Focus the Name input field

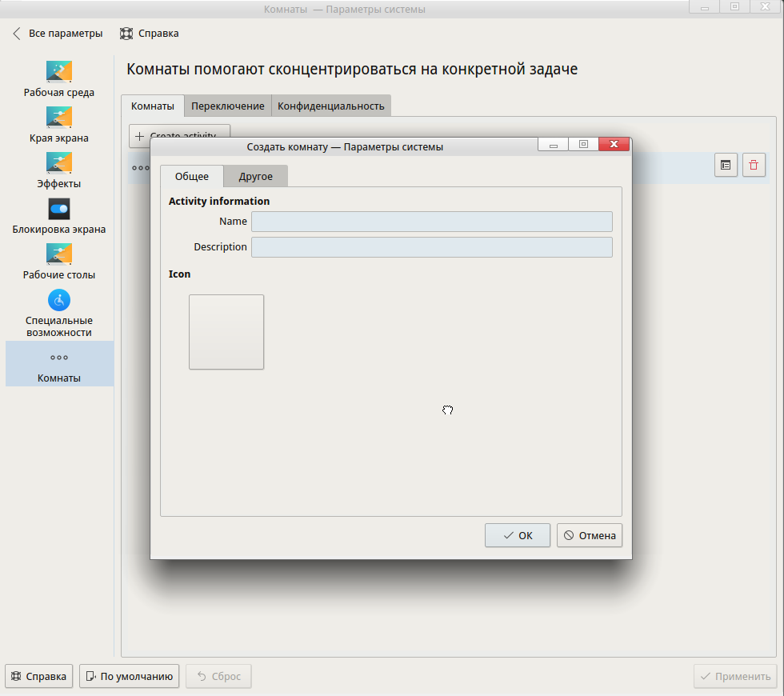click(432, 222)
